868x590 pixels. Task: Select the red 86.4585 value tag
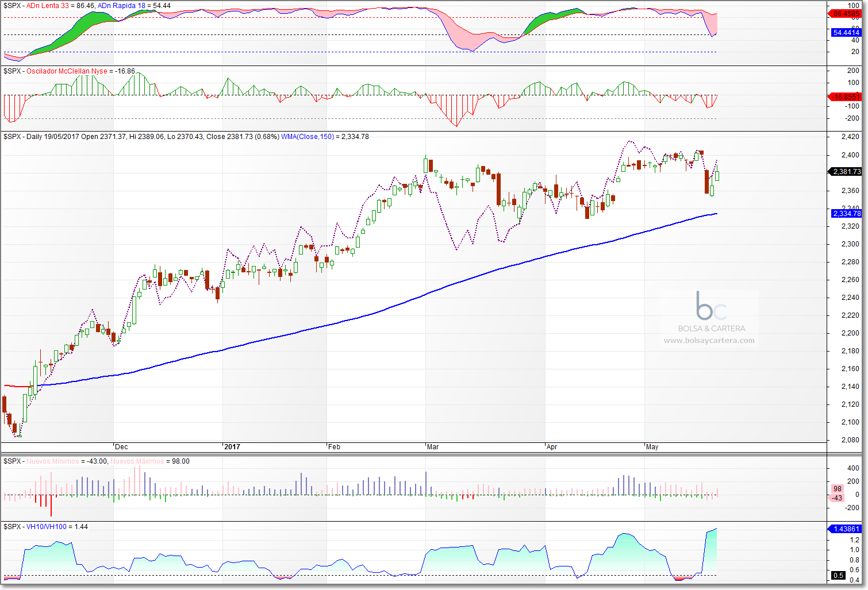(x=846, y=14)
